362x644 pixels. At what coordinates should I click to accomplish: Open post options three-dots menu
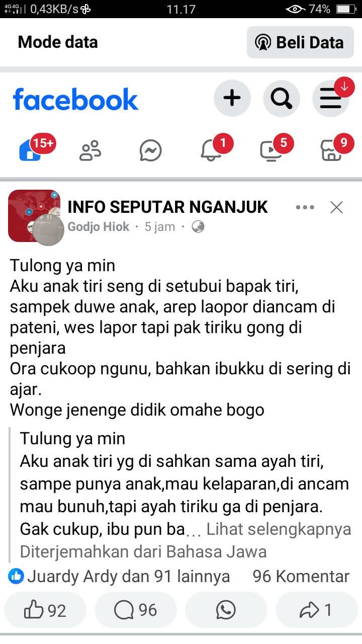pos(305,207)
